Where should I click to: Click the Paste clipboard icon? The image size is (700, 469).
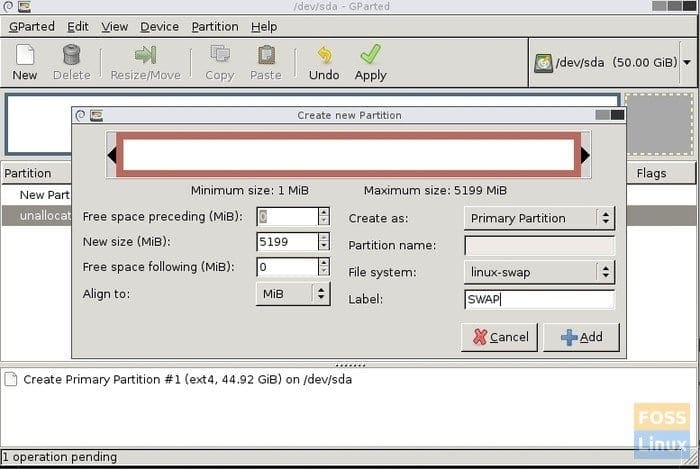pyautogui.click(x=266, y=55)
